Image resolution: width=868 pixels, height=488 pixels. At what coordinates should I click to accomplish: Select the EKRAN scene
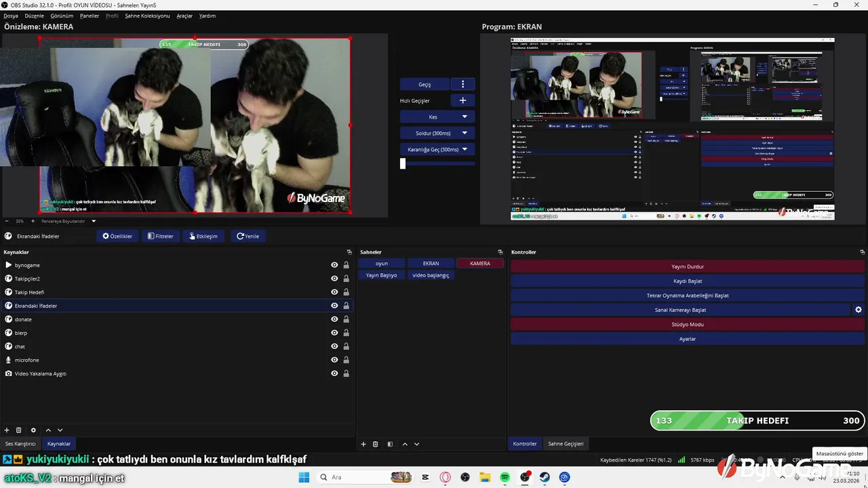click(431, 263)
